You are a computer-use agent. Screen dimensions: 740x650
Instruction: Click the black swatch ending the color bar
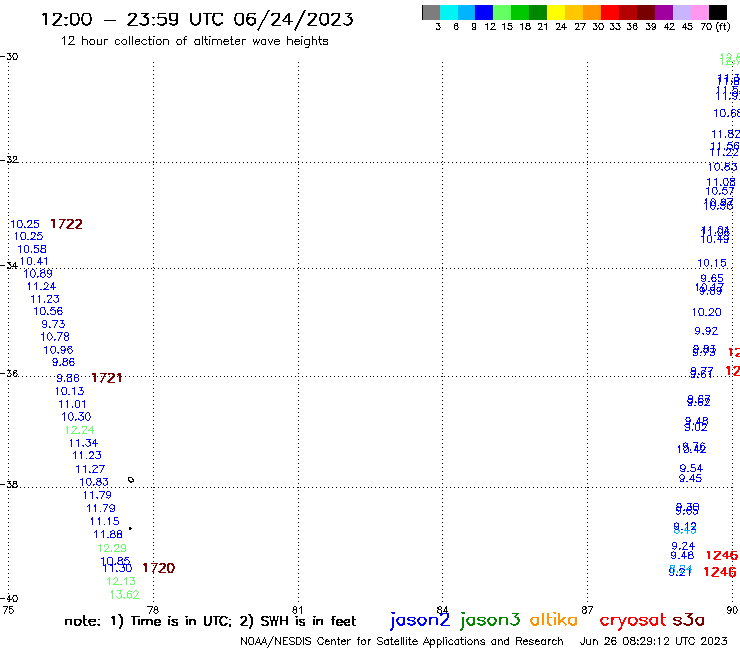pyautogui.click(x=717, y=12)
